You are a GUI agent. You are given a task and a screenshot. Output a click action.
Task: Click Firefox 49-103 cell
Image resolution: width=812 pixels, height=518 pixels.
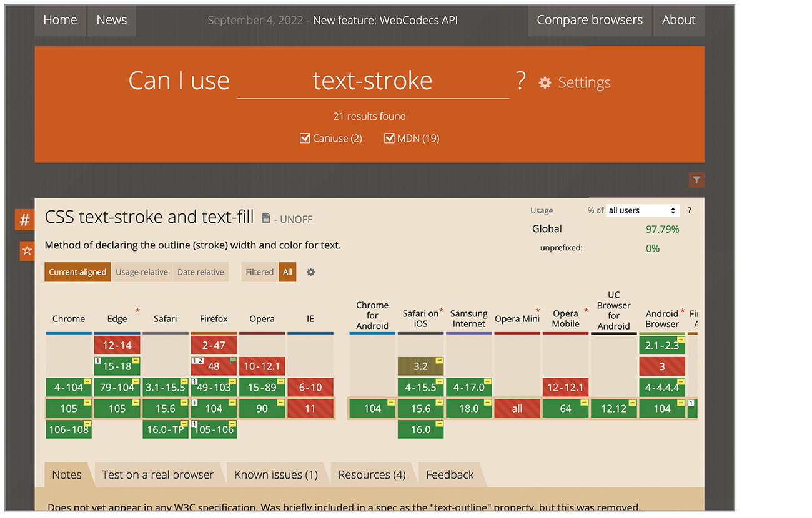(214, 388)
